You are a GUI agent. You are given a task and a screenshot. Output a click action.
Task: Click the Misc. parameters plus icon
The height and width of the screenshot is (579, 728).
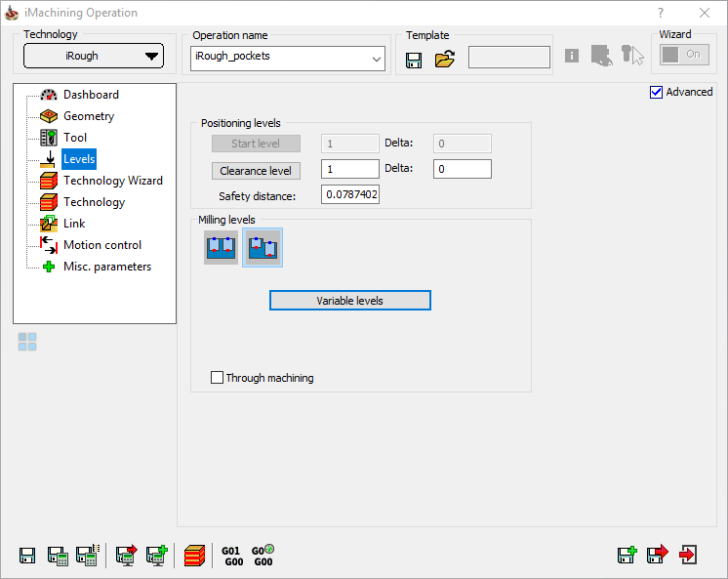click(x=49, y=267)
